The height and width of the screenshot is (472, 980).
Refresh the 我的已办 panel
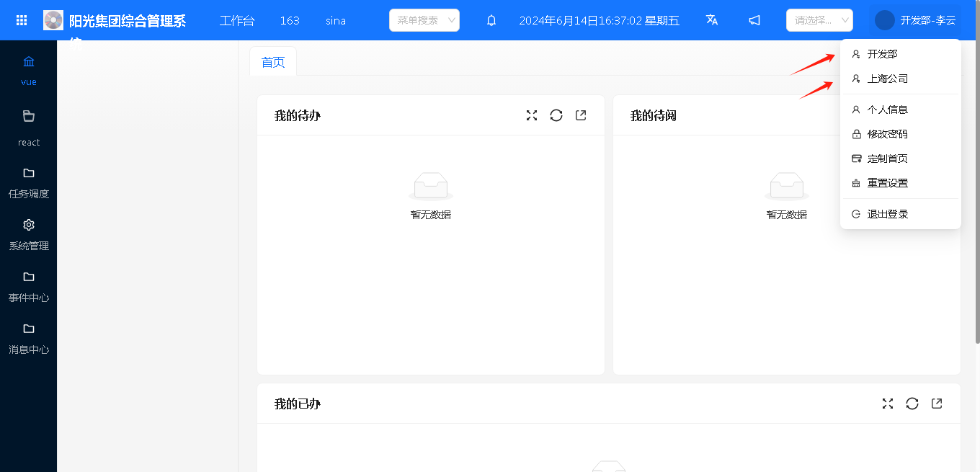pyautogui.click(x=912, y=404)
